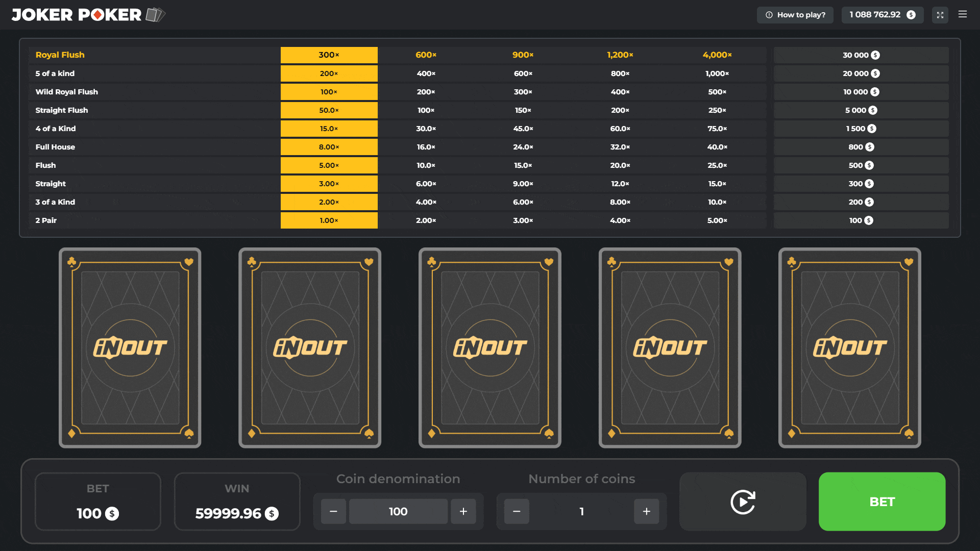980x551 pixels.
Task: Click the 4,000× Royal Flush payout
Action: coord(717,55)
